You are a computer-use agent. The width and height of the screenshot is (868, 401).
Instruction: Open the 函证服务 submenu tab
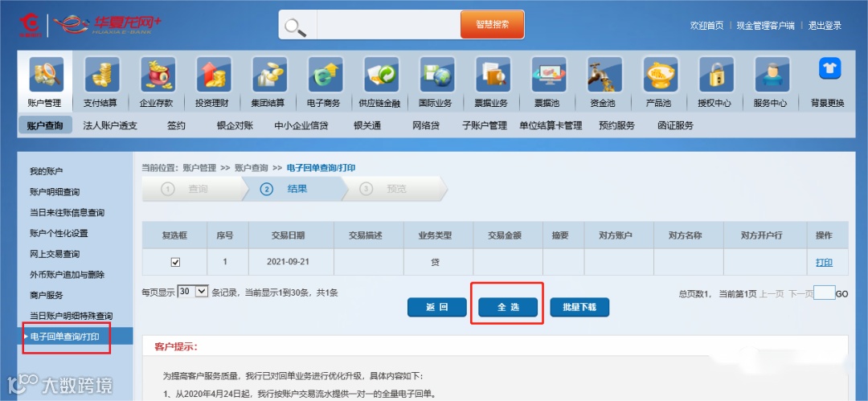pos(675,125)
